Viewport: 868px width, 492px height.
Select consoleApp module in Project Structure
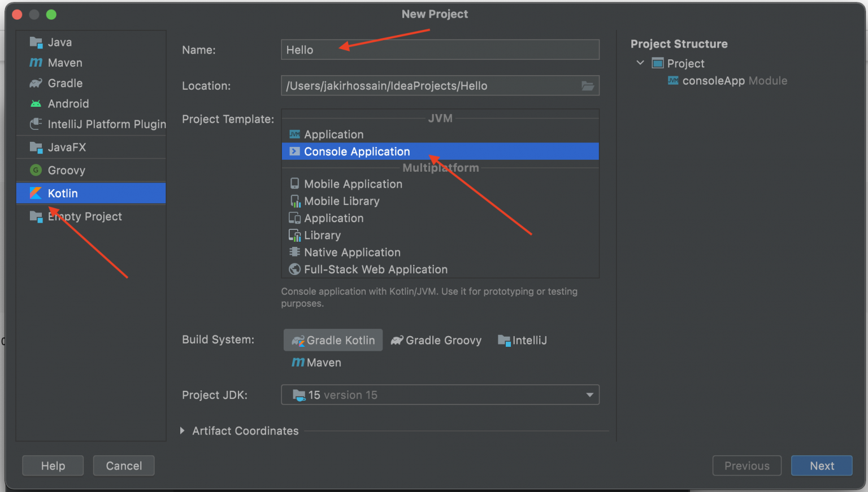point(713,81)
